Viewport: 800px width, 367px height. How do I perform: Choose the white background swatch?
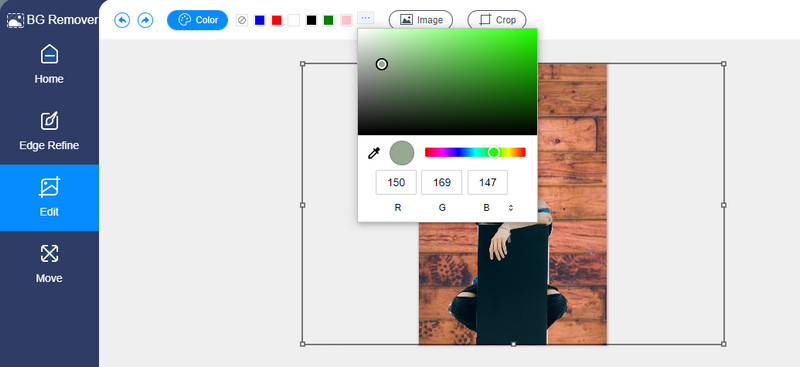[x=293, y=20]
